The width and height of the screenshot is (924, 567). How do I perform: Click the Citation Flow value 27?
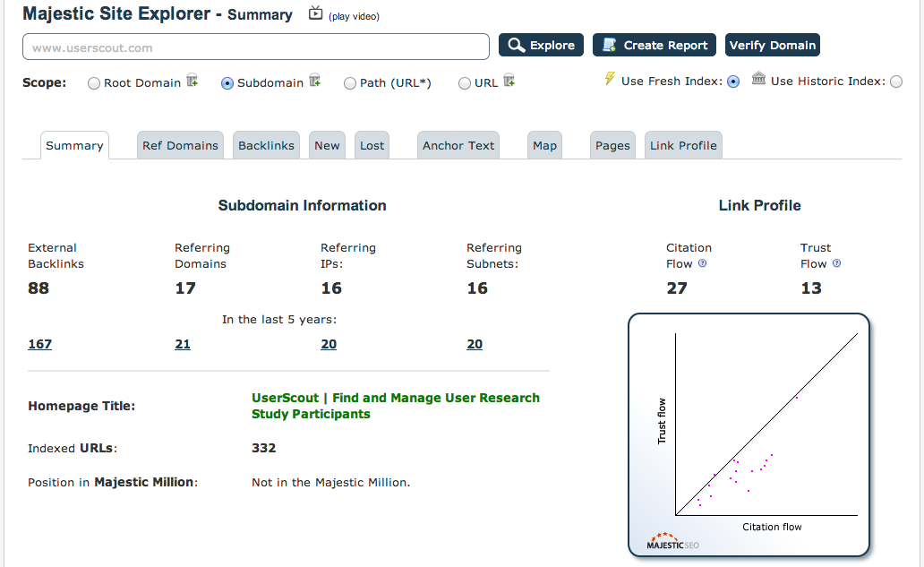click(677, 288)
